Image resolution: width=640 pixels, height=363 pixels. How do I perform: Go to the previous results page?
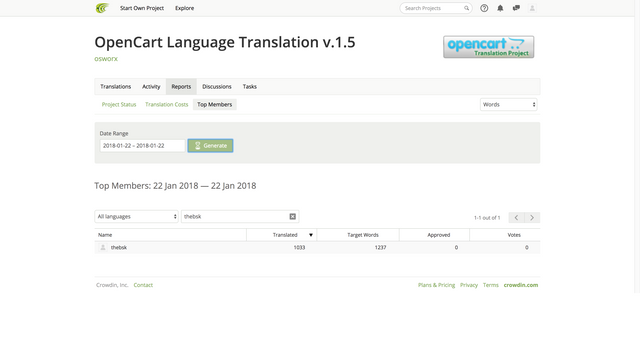516,218
